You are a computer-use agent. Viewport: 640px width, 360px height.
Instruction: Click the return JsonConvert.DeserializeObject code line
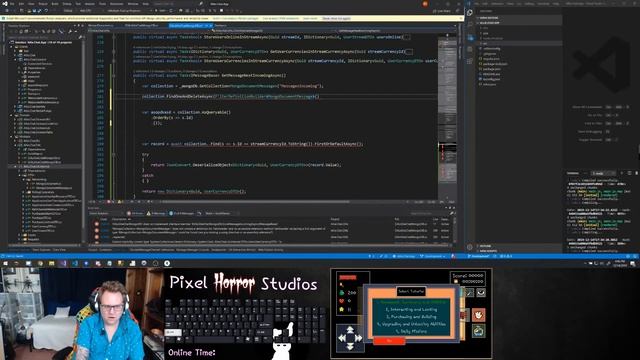[x=246, y=165]
